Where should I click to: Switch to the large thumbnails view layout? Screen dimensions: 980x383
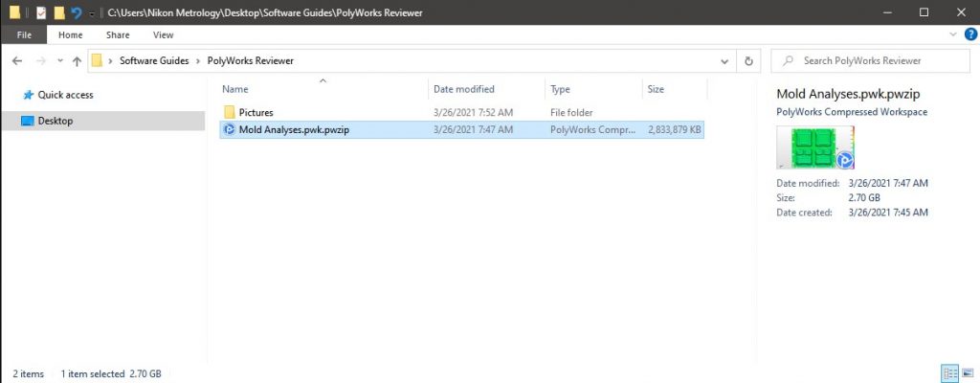967,372
